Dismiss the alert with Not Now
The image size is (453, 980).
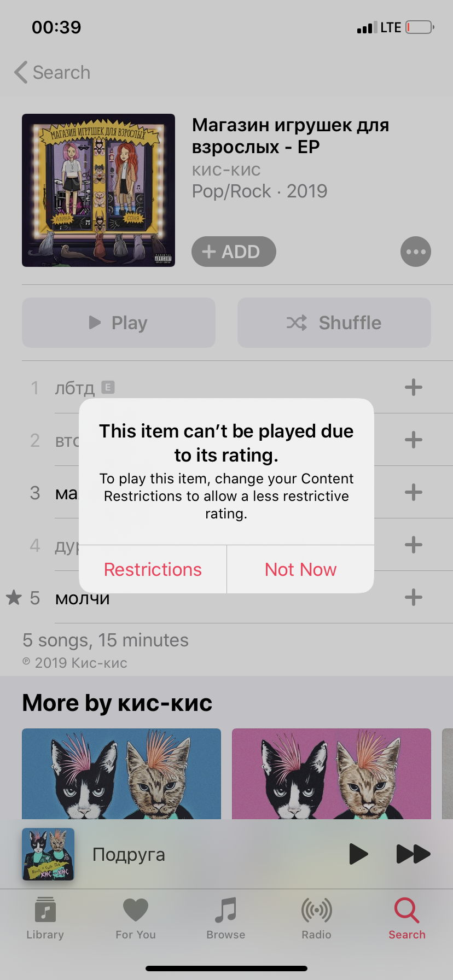pos(300,569)
